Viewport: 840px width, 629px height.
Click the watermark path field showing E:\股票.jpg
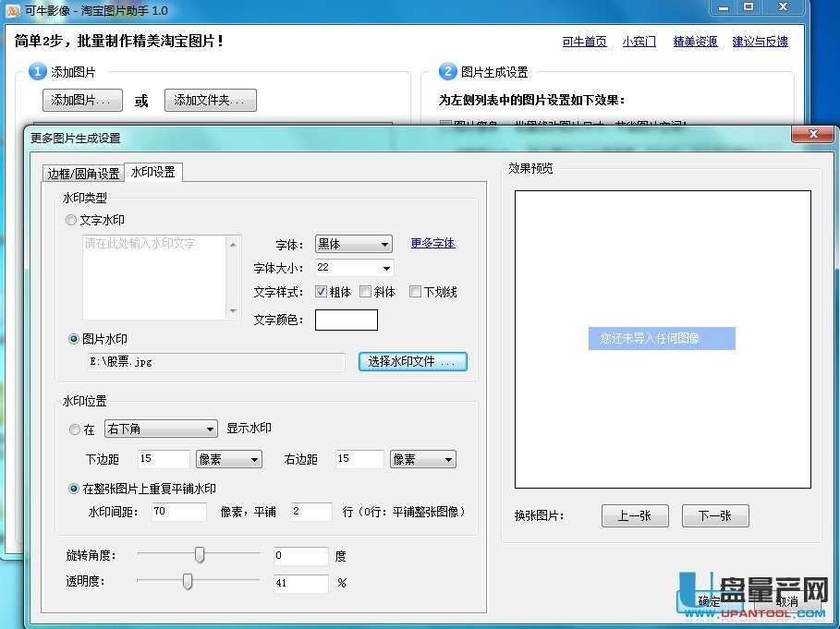(x=213, y=362)
